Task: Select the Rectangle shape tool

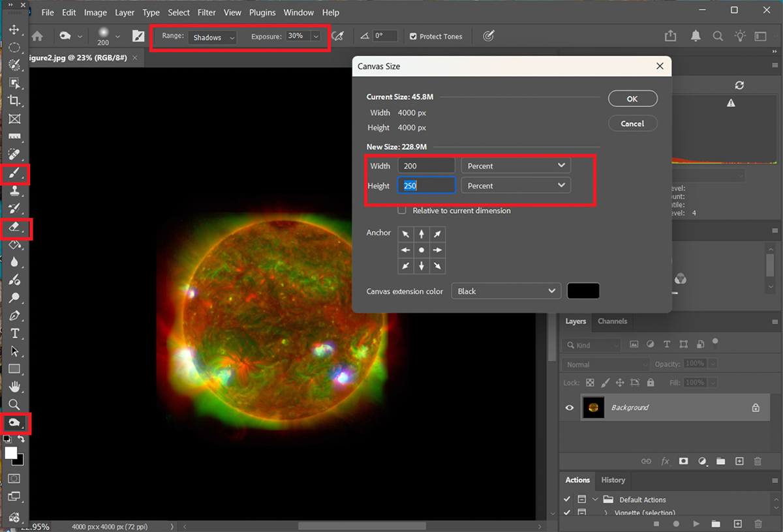Action: pos(14,369)
